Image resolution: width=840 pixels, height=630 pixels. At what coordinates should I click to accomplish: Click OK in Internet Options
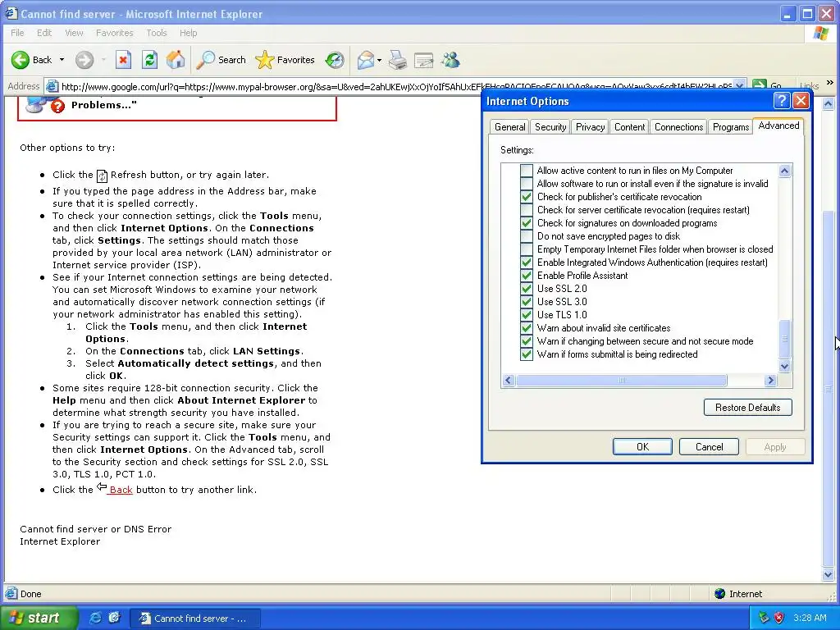[642, 447]
